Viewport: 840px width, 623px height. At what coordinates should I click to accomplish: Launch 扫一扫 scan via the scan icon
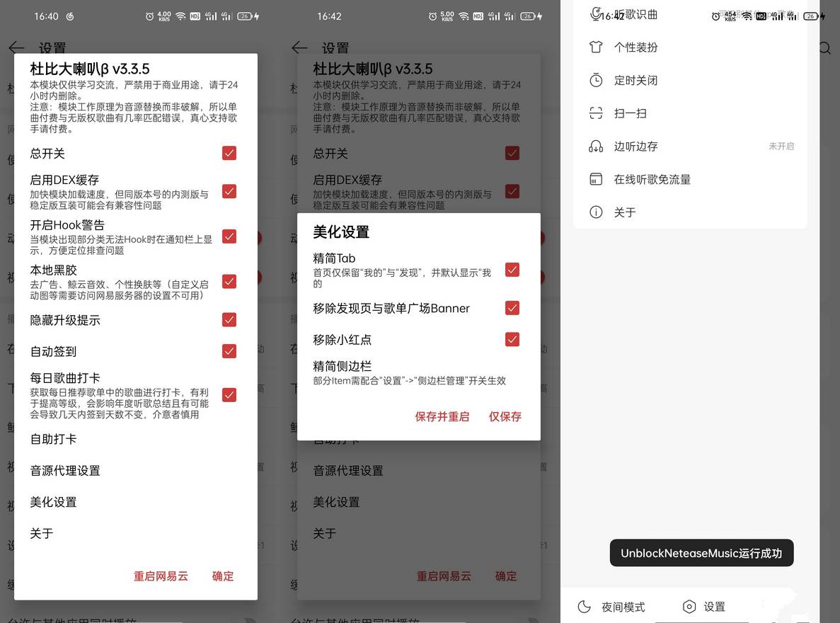point(594,113)
